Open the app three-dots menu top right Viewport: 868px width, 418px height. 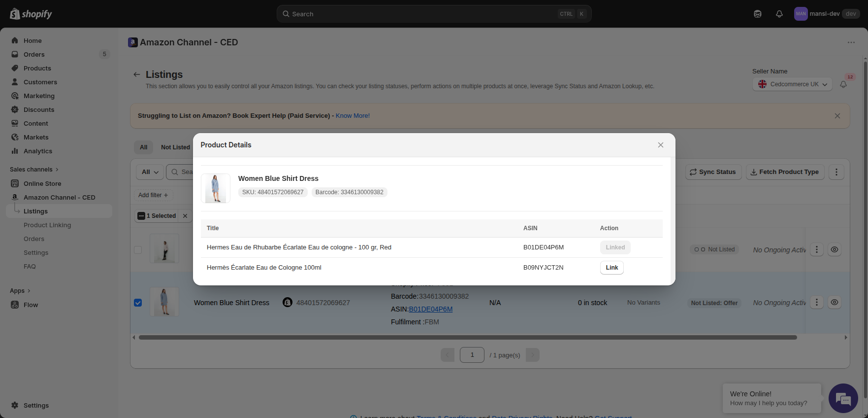(x=851, y=42)
